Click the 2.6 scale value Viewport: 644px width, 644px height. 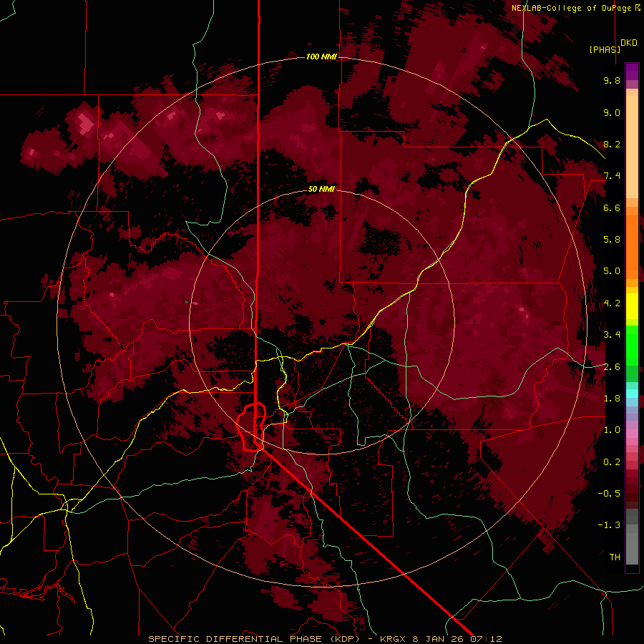[612, 366]
